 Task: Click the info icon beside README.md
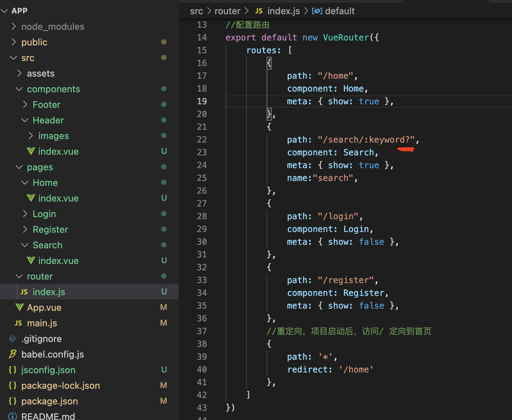click(x=13, y=416)
